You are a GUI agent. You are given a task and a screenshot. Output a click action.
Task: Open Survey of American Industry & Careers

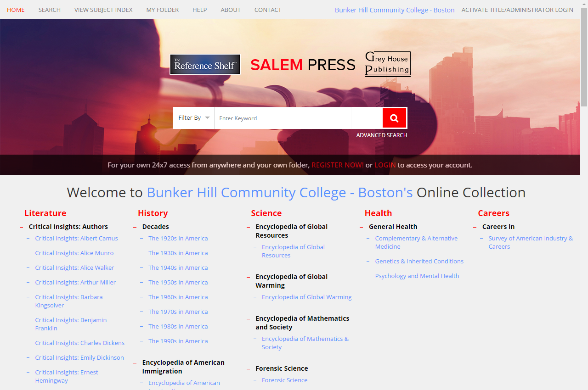tap(531, 242)
